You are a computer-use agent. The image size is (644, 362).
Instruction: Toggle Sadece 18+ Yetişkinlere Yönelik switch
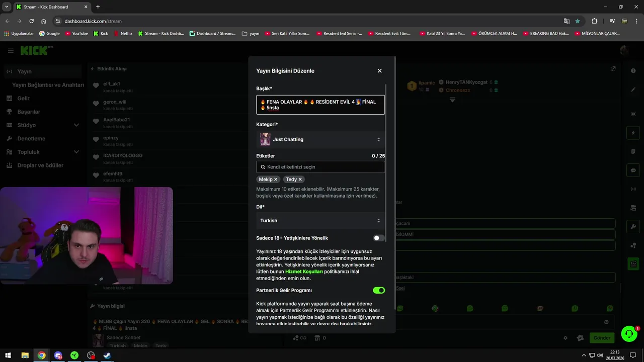(379, 238)
